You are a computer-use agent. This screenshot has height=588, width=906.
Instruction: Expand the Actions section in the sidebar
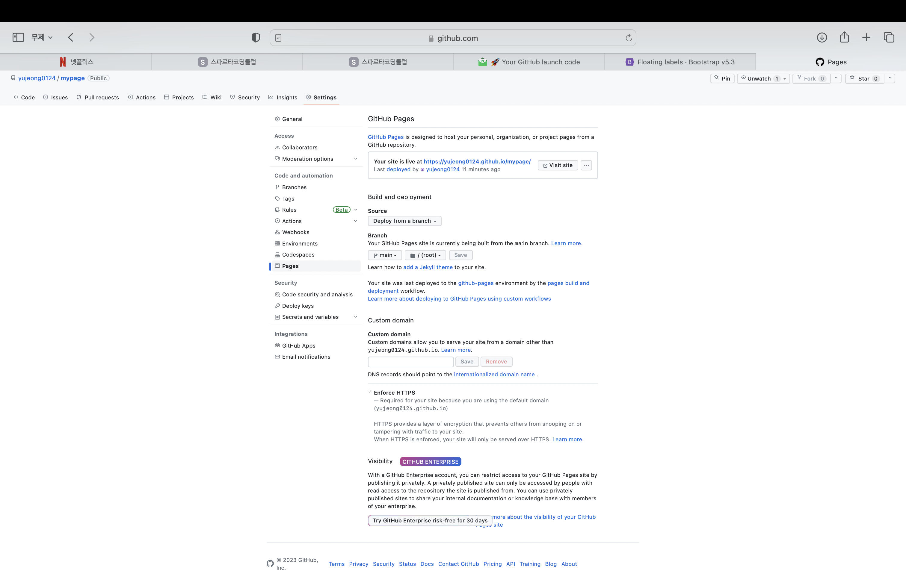tap(356, 221)
